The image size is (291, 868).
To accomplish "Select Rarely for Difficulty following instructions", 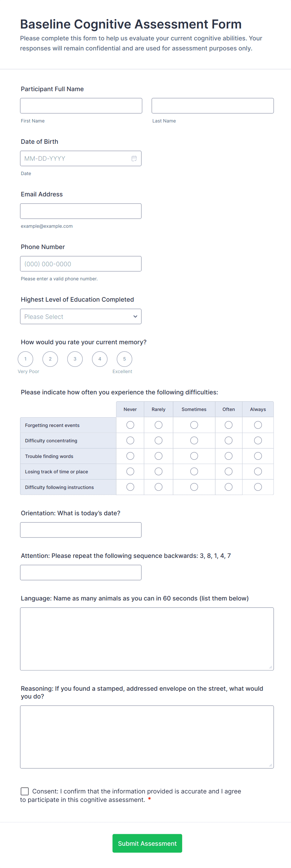I will pos(158,487).
